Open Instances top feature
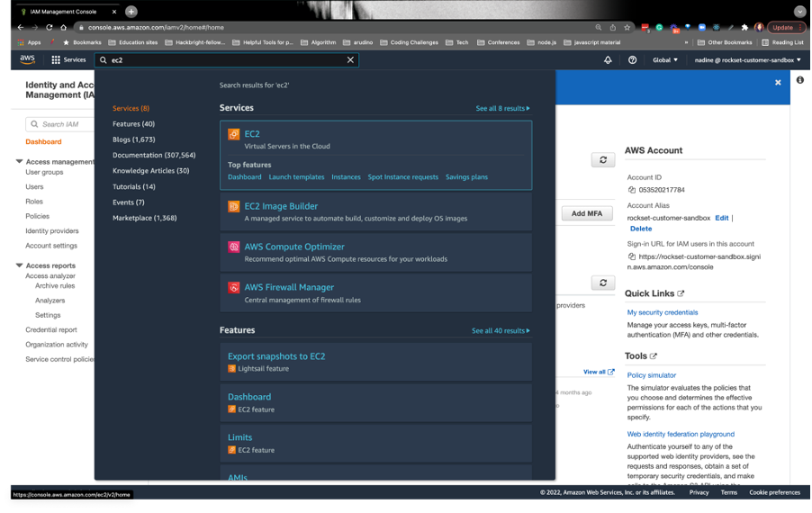Image resolution: width=812 pixels, height=513 pixels. (x=346, y=177)
